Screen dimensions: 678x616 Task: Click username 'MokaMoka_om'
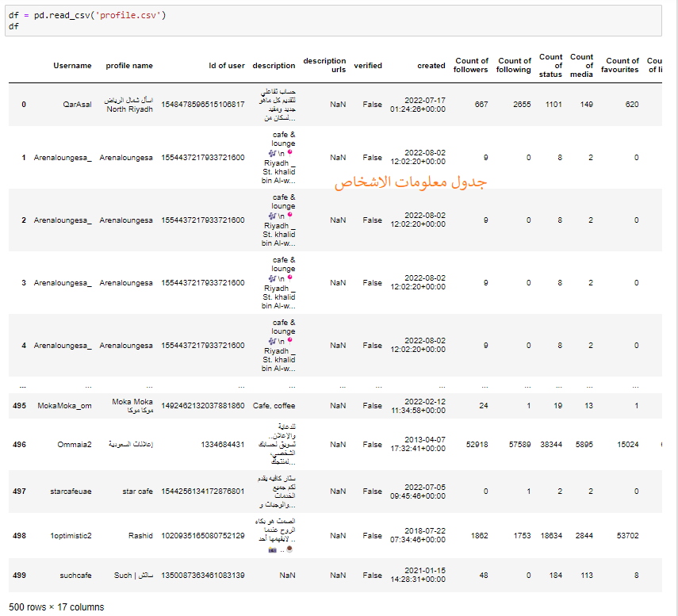click(x=64, y=406)
